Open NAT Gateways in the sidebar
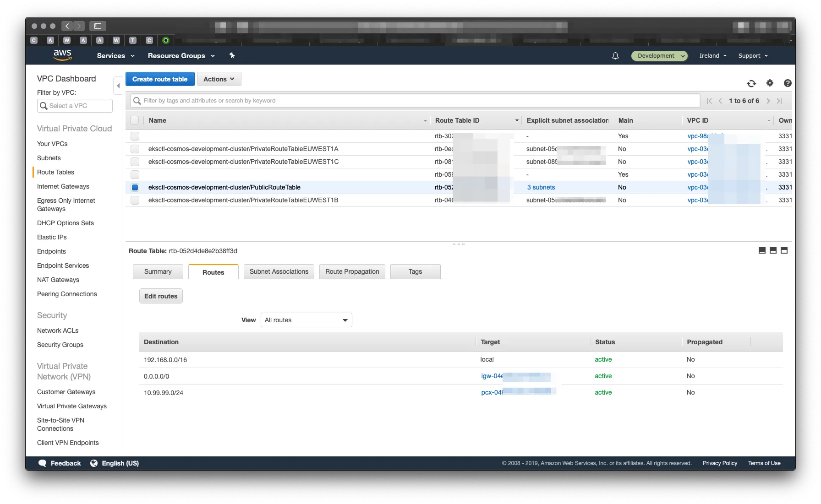The width and height of the screenshot is (821, 504). [58, 280]
